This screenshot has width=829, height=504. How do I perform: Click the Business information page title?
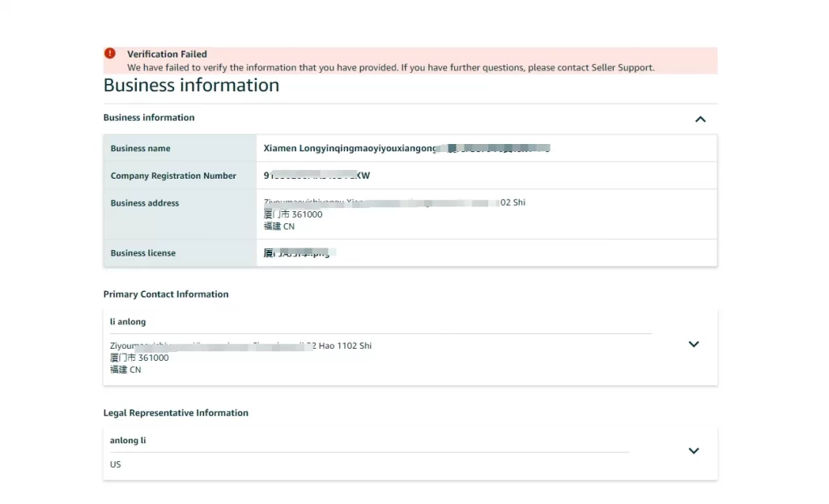tap(191, 85)
